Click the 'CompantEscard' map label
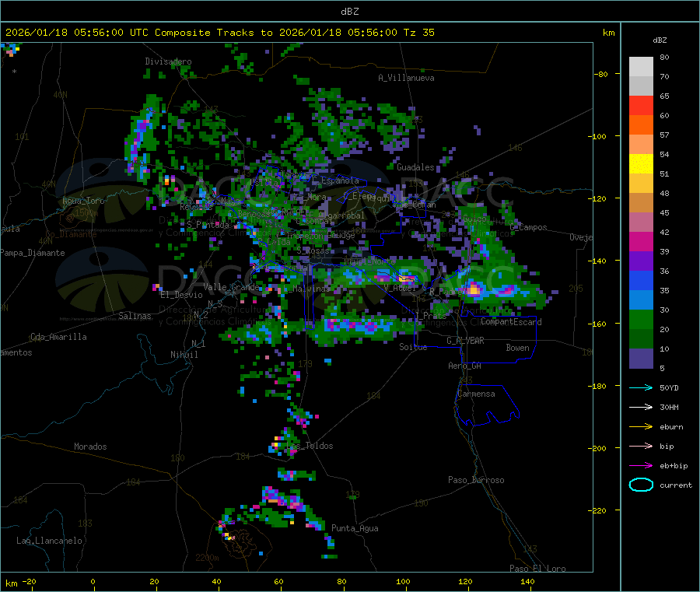Viewport: 700px width, 592px height. (x=511, y=322)
